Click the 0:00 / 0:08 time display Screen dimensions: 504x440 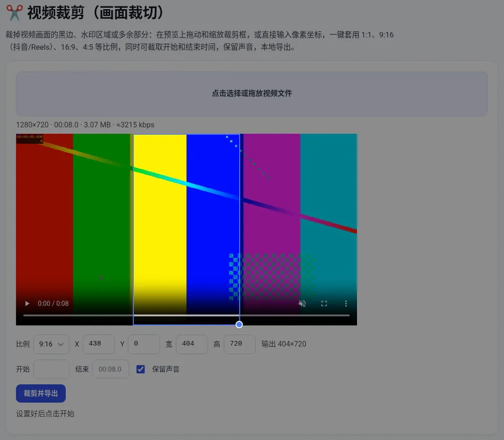(x=53, y=303)
